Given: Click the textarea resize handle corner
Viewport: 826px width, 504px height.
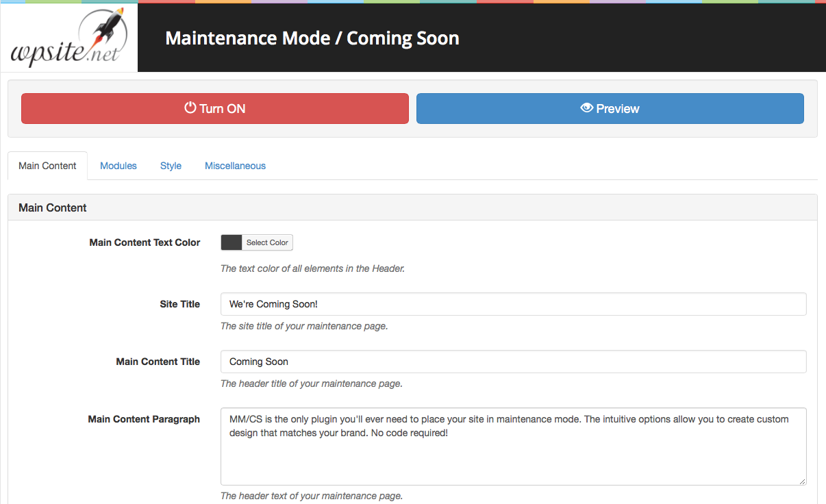Looking at the screenshot, I should click(802, 481).
